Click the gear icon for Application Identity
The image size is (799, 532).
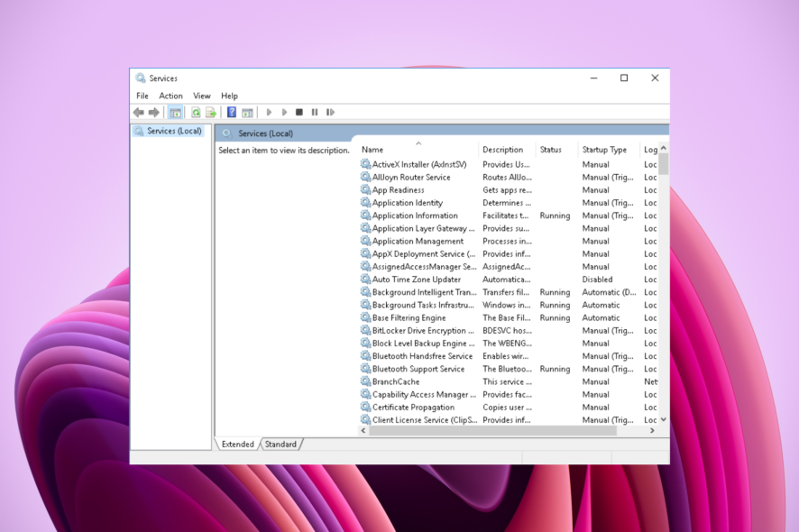(x=365, y=202)
